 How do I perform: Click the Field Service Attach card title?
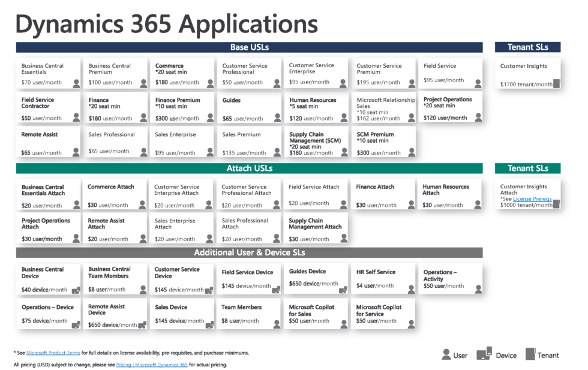(x=314, y=186)
